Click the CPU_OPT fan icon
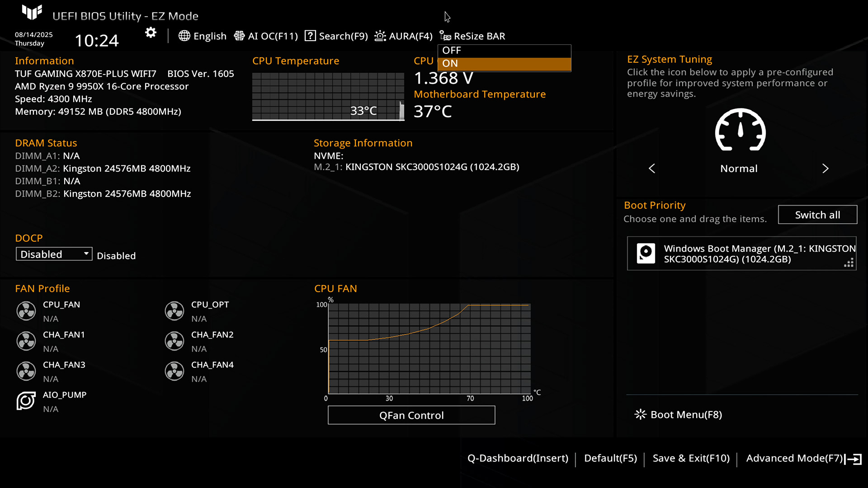 click(x=175, y=311)
